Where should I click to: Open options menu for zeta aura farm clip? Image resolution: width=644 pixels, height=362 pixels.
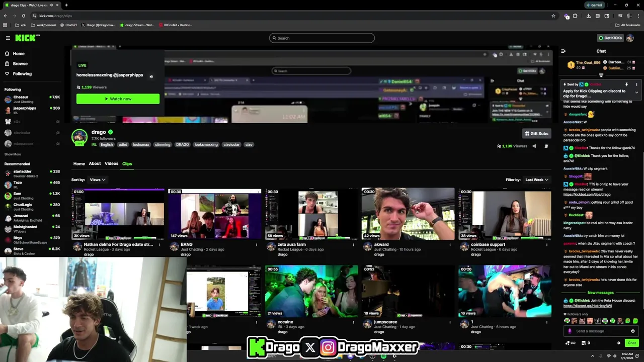coord(353,245)
